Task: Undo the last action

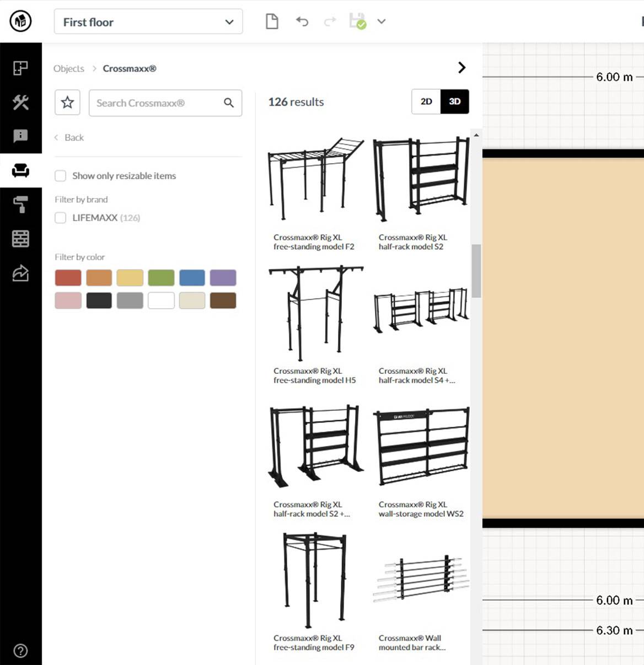Action: (x=302, y=22)
